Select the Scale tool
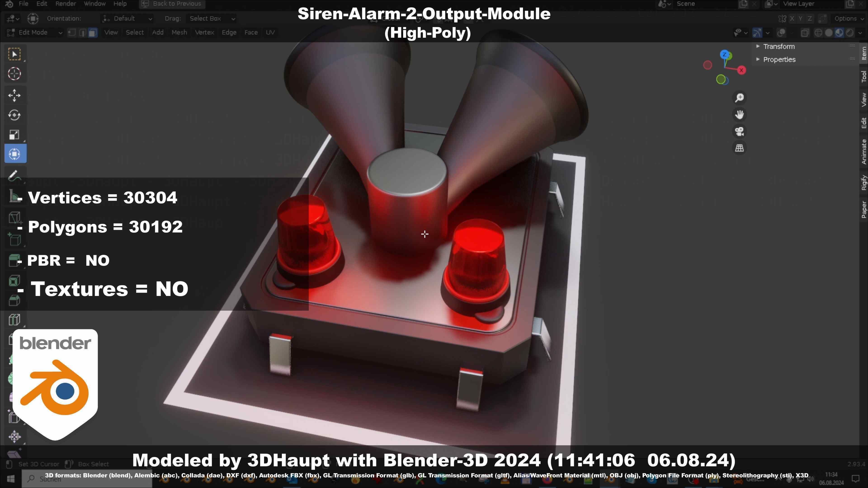Screen dimensions: 868x488 pos(14,135)
